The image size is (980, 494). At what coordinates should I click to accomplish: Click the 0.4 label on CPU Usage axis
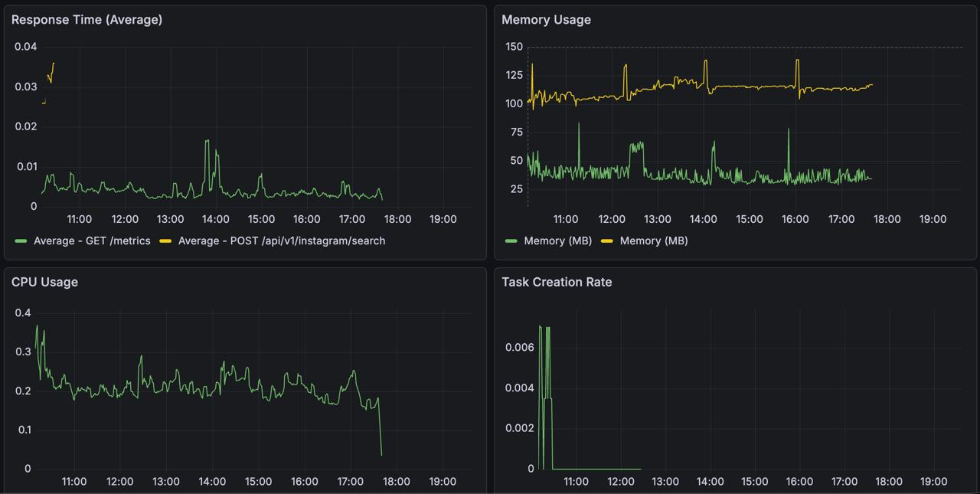[x=23, y=312]
